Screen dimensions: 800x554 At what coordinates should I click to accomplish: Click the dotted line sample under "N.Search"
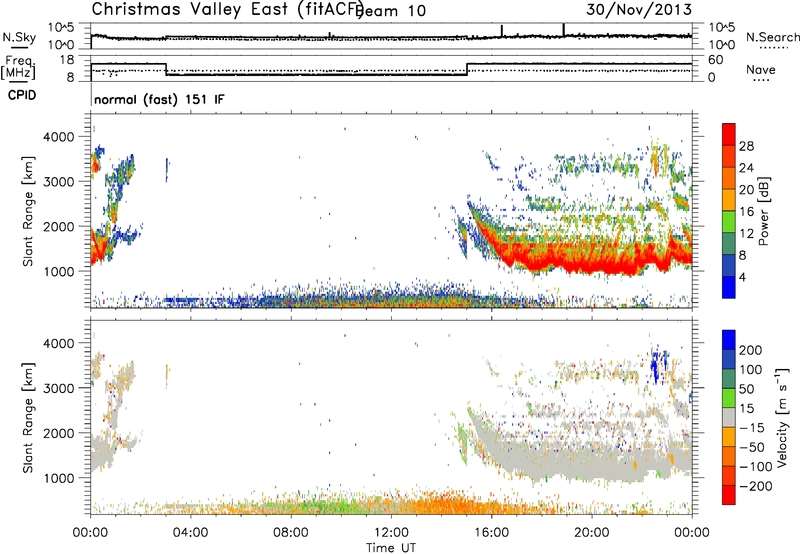774,47
